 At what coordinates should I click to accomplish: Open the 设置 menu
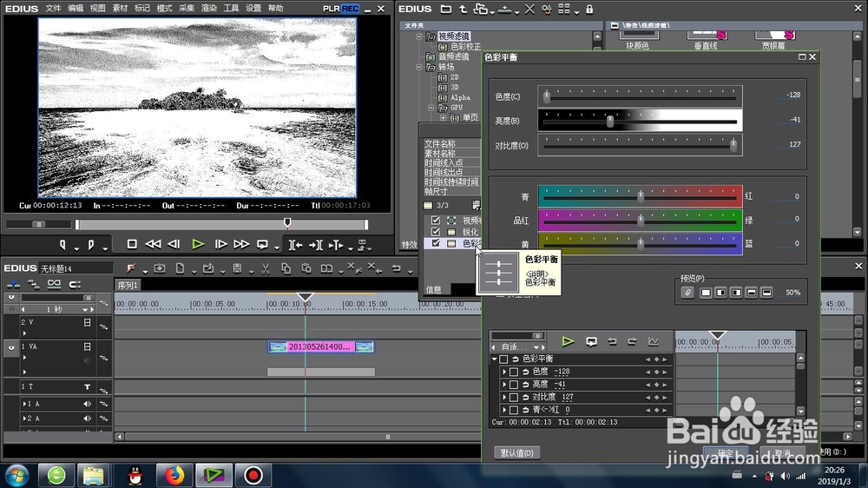point(253,9)
